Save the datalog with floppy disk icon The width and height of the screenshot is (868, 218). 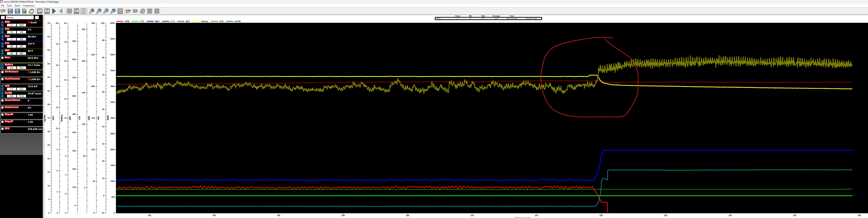click(10, 11)
